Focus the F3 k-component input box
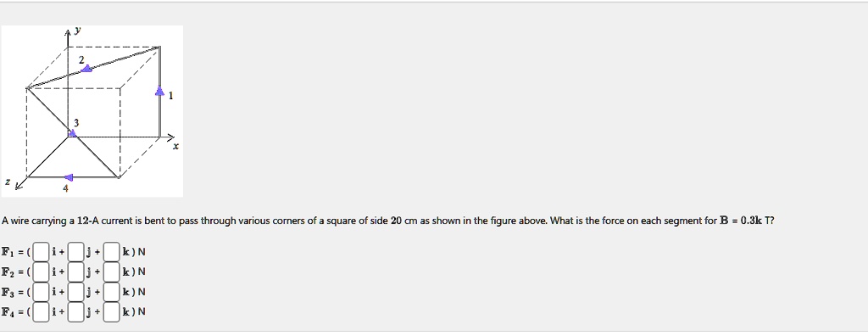868x336 pixels. [112, 292]
